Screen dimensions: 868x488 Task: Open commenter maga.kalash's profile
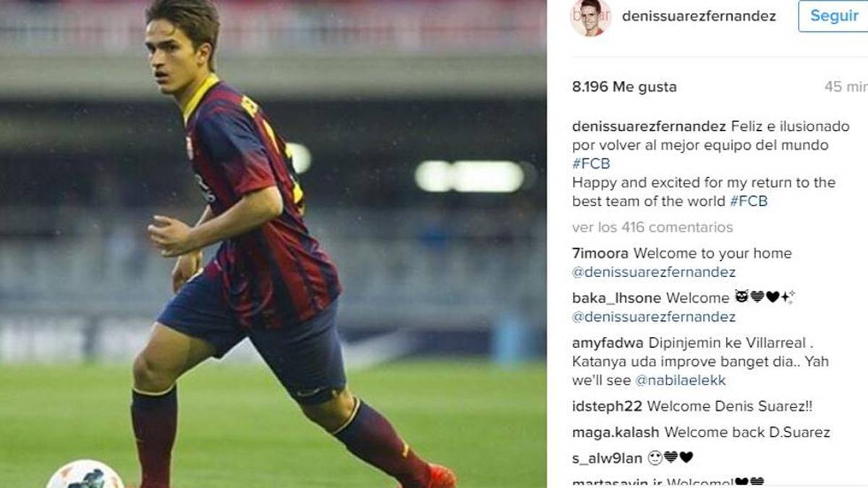[x=616, y=432]
